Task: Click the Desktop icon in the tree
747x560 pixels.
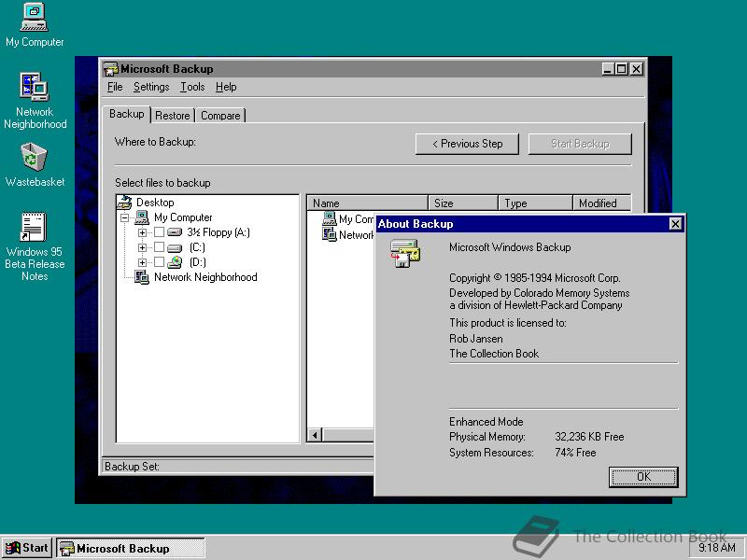Action: (x=124, y=202)
